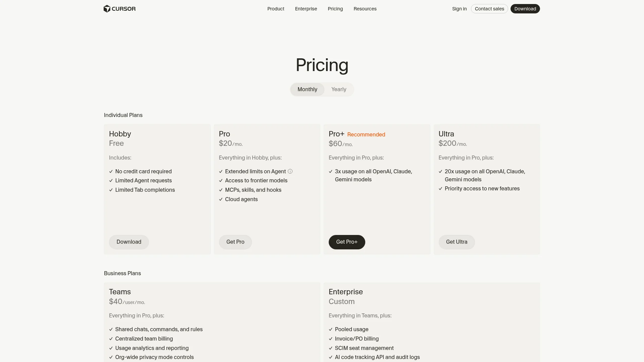
Task: Select the Monthly billing option
Action: tap(307, 89)
